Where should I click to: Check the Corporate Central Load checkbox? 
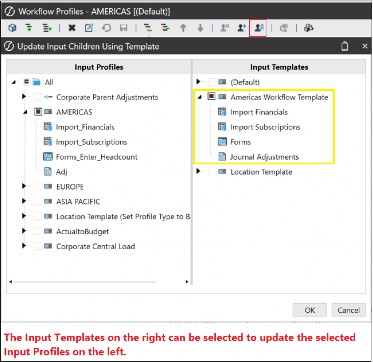pyautogui.click(x=38, y=246)
